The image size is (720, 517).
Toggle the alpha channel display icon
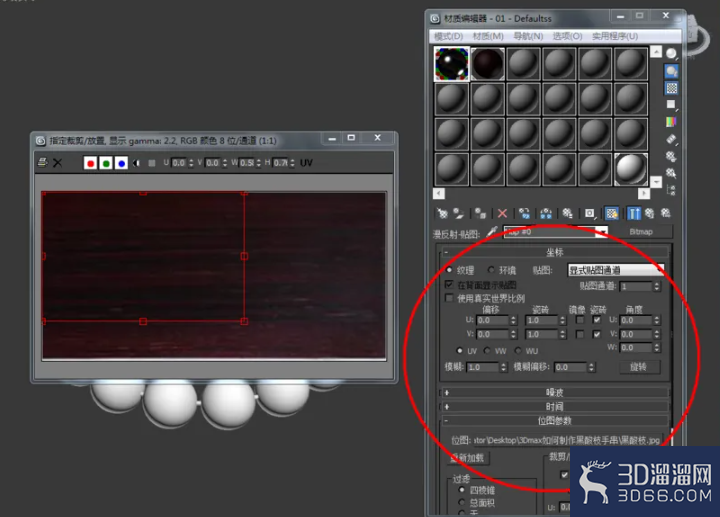[136, 163]
